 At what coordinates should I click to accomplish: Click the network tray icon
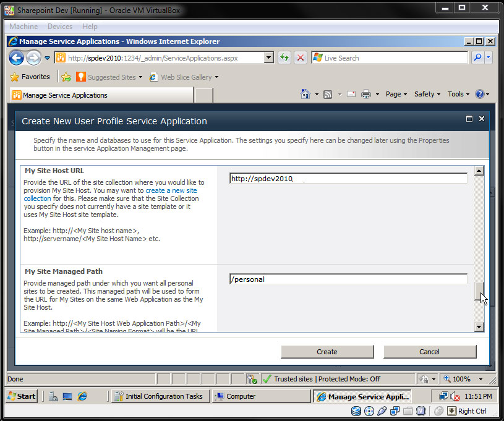[x=443, y=396]
